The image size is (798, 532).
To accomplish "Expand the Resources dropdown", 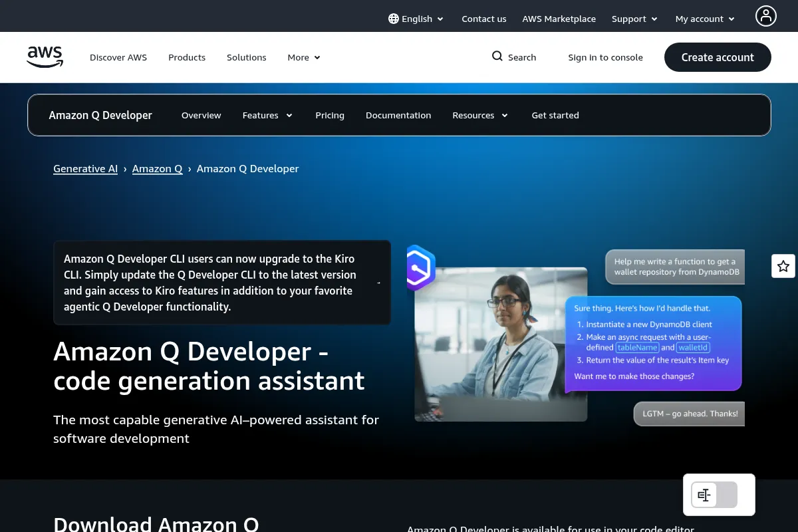I will click(480, 115).
